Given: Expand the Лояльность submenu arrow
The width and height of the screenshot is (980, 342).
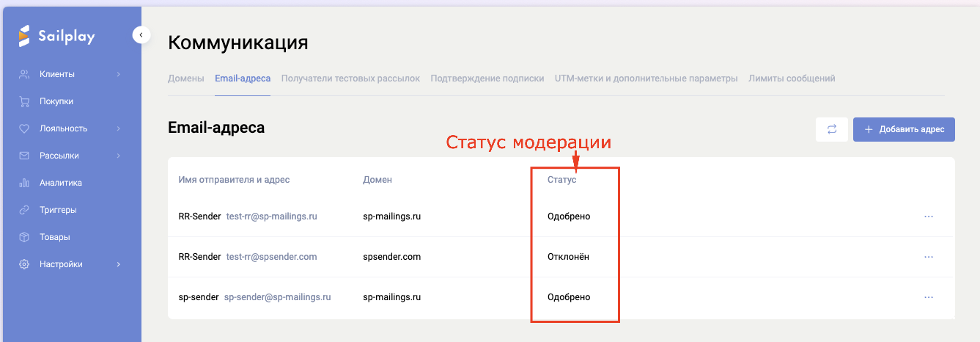Looking at the screenshot, I should pos(118,128).
